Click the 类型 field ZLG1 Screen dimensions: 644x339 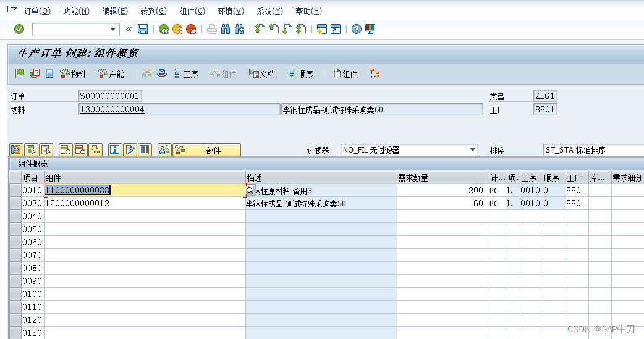click(x=545, y=96)
